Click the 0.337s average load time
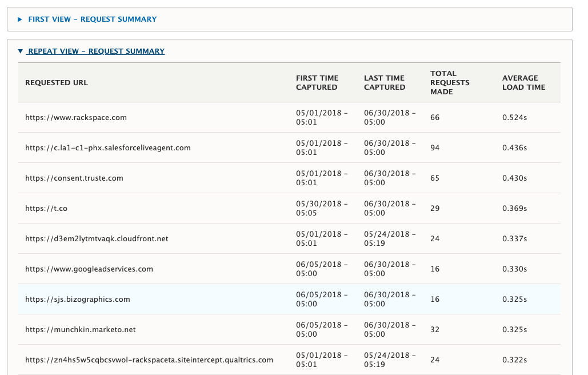588x375 pixels. [514, 239]
